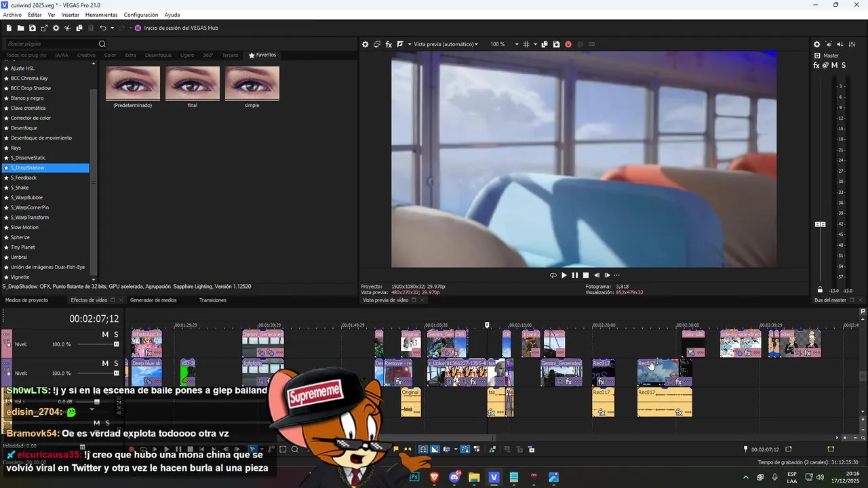
Task: Solo the first video track
Action: (116, 335)
